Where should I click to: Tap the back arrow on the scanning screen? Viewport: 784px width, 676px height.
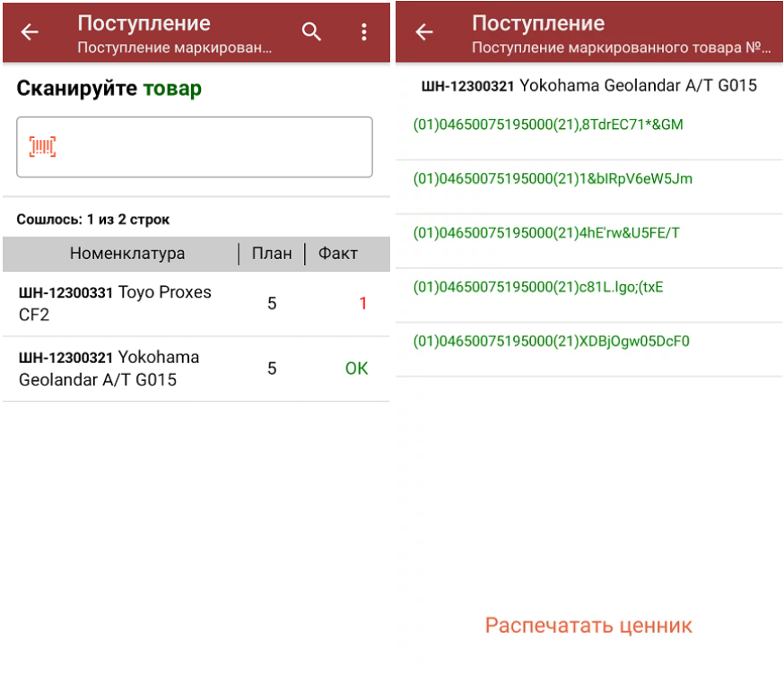coord(30,32)
